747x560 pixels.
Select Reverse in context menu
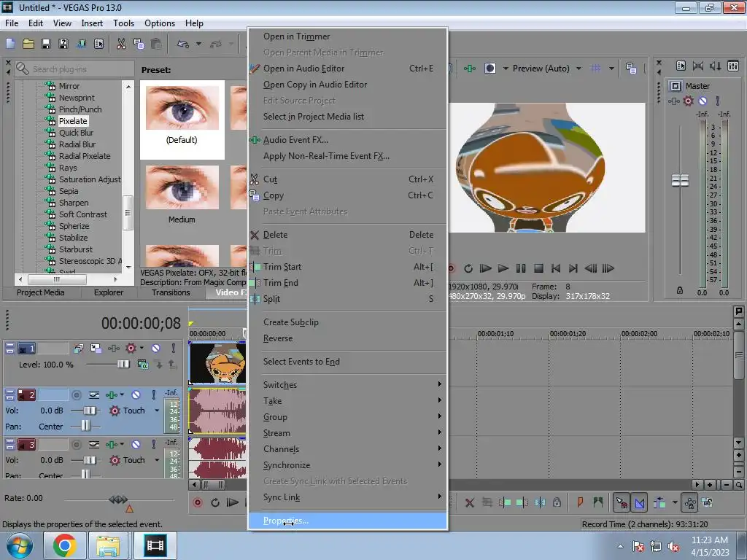pyautogui.click(x=348, y=338)
